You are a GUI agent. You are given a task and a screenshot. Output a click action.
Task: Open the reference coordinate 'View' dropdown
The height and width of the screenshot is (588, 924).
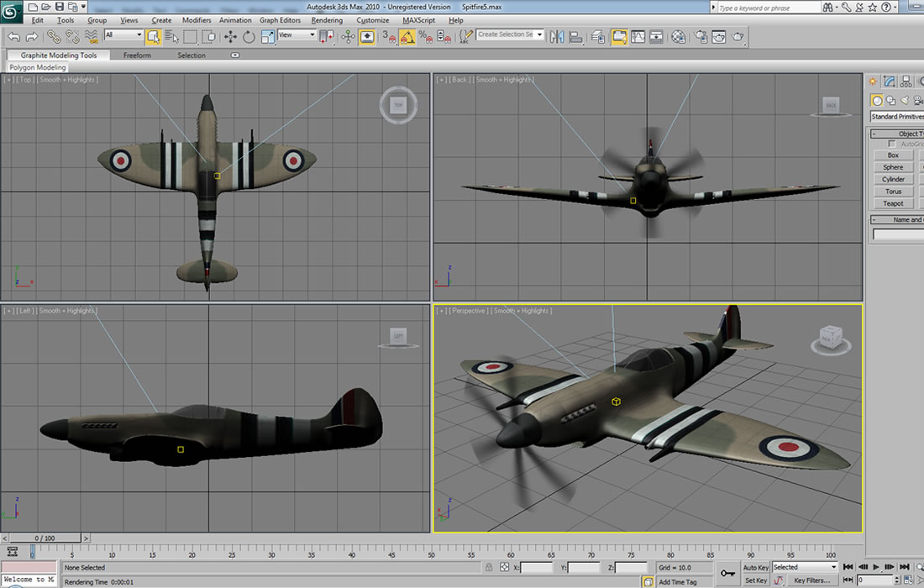297,35
